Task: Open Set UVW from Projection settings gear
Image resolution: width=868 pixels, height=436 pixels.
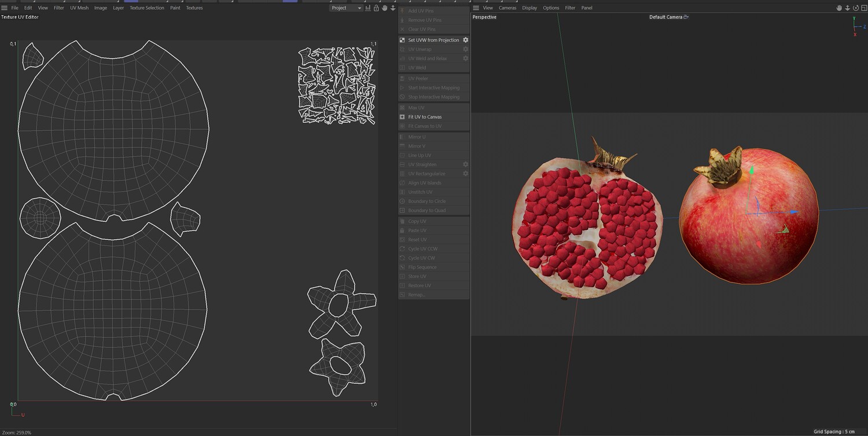Action: [465, 40]
